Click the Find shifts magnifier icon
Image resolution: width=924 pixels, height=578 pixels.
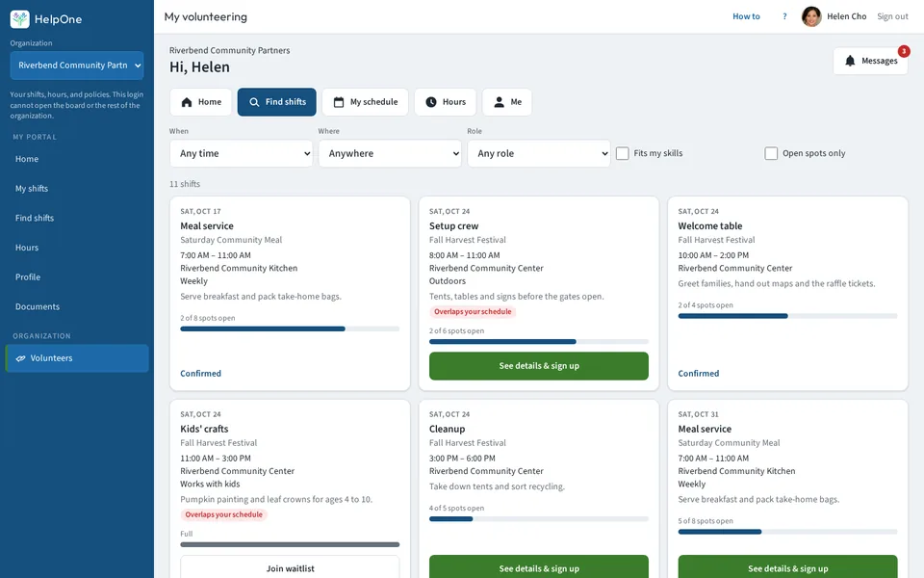pos(254,102)
